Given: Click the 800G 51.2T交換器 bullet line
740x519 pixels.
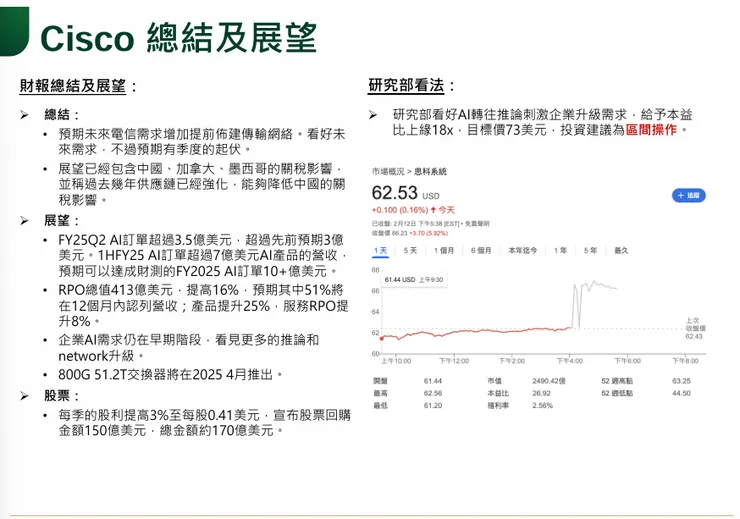Looking at the screenshot, I should pyautogui.click(x=170, y=375).
